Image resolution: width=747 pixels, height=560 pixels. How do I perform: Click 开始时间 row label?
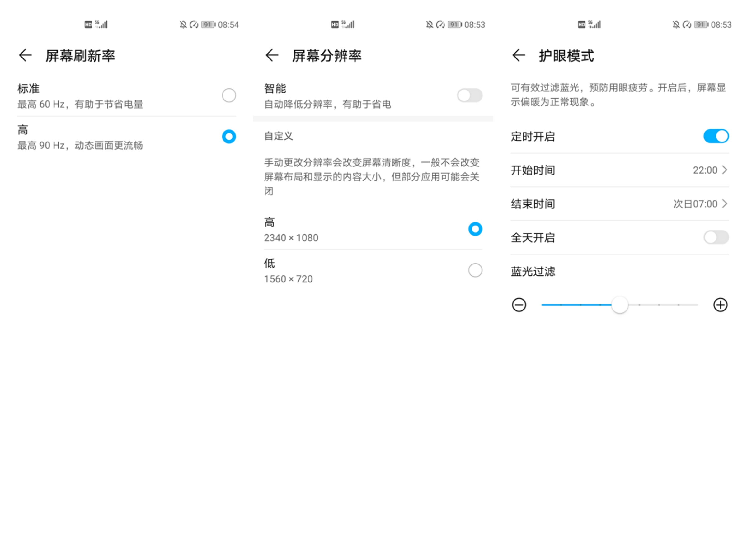point(533,170)
